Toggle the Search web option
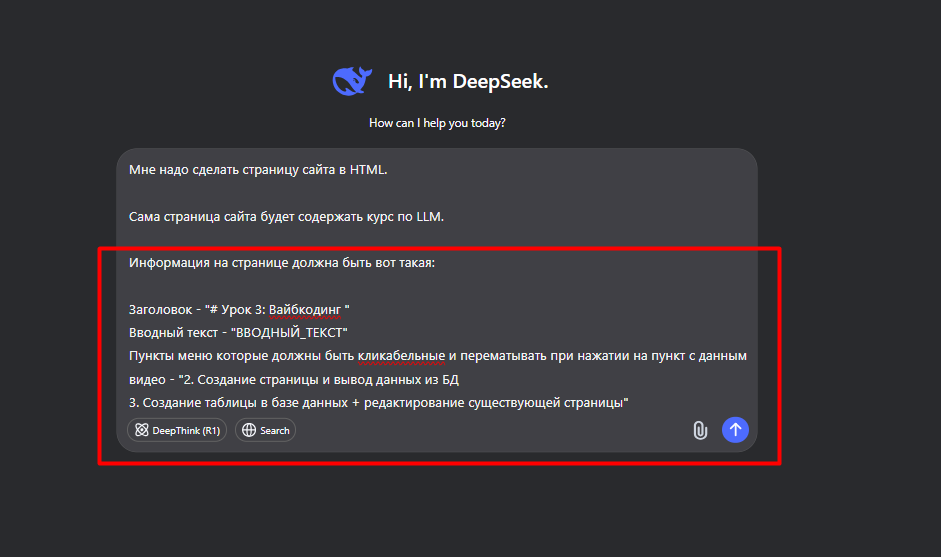941x557 pixels. coord(265,430)
